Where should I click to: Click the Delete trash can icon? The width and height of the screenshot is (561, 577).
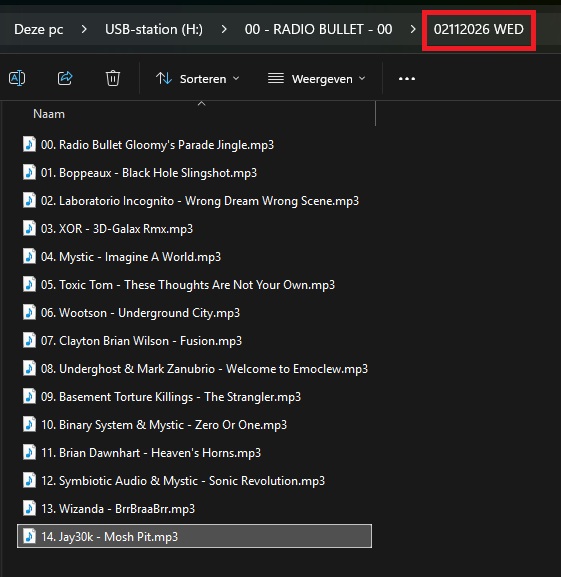[113, 78]
